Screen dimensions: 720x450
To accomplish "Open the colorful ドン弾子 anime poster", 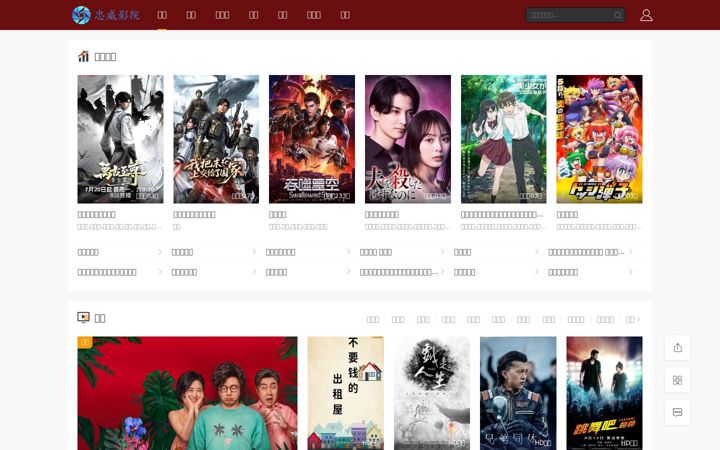I will point(599,139).
